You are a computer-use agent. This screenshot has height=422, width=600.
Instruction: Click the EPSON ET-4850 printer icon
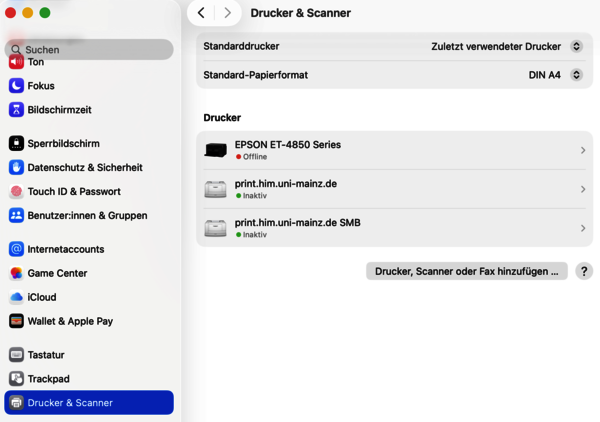(215, 150)
